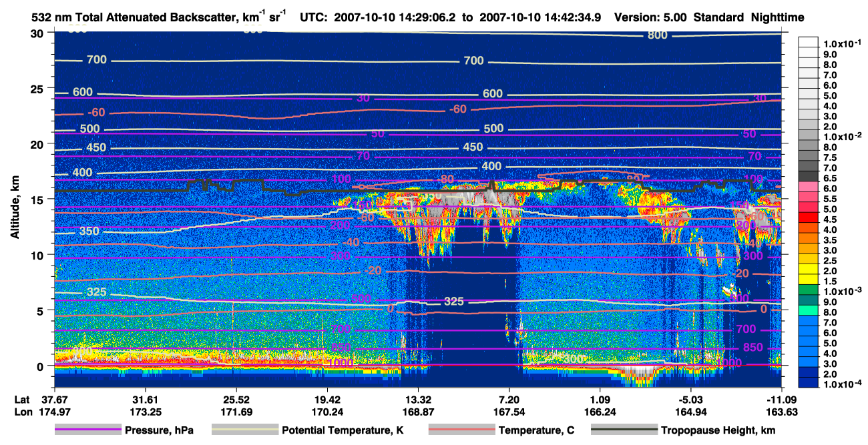This screenshot has width=868, height=445.
Task: Click longitude value '166.24'
Action: pyautogui.click(x=600, y=412)
